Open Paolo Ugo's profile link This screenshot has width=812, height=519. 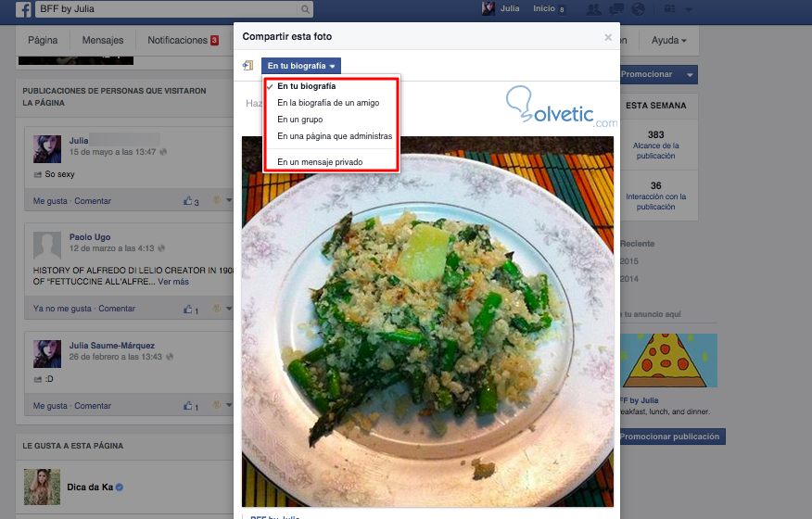click(x=90, y=236)
